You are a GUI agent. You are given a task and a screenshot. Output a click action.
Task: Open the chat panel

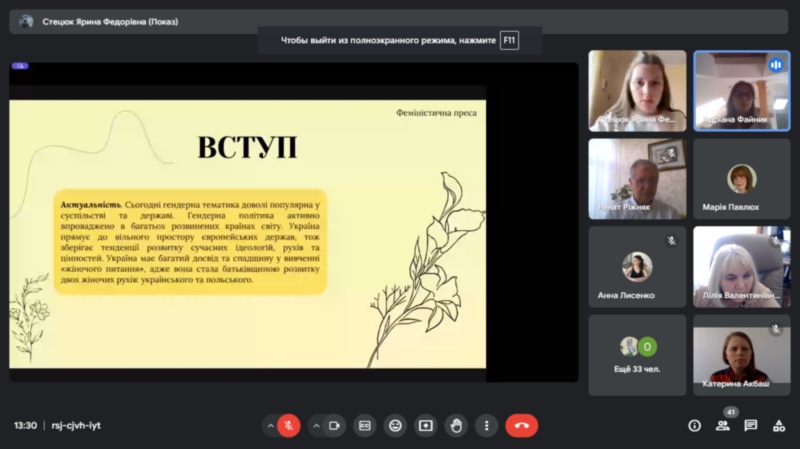pos(750,425)
